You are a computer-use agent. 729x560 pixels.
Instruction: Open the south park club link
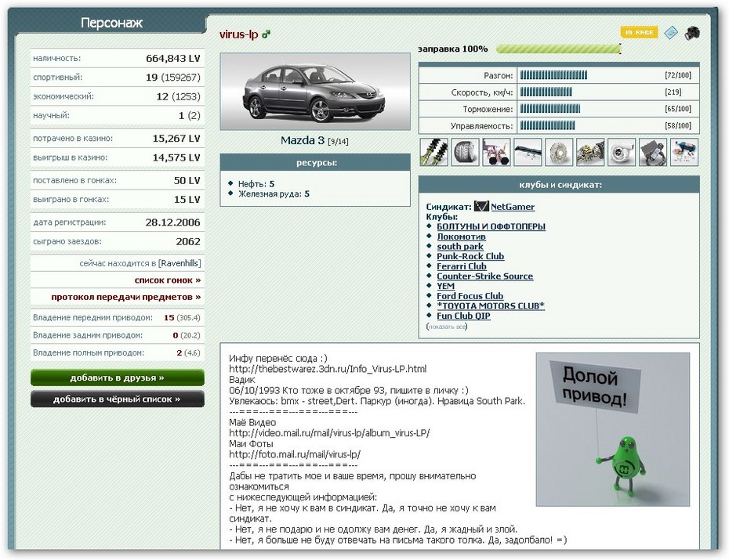pos(460,247)
